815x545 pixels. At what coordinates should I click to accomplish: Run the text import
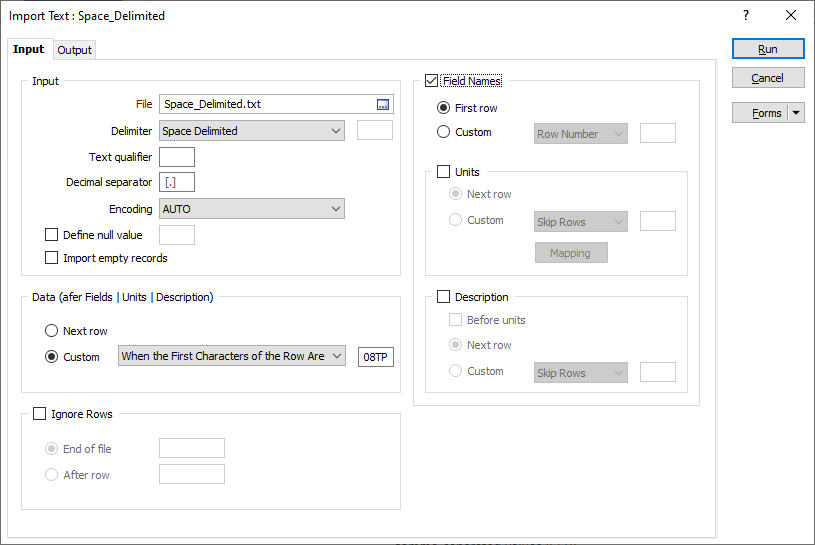click(768, 49)
